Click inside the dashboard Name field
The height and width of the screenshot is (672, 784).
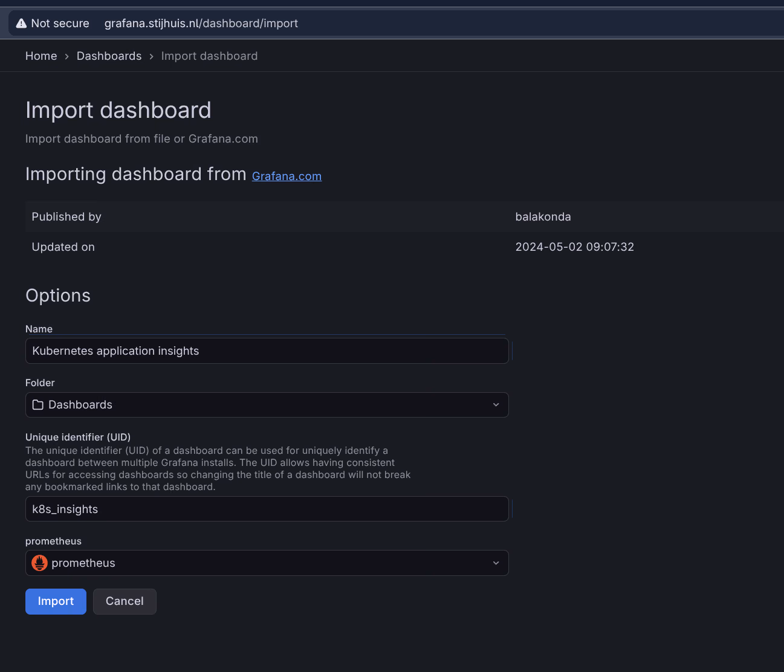coord(266,351)
